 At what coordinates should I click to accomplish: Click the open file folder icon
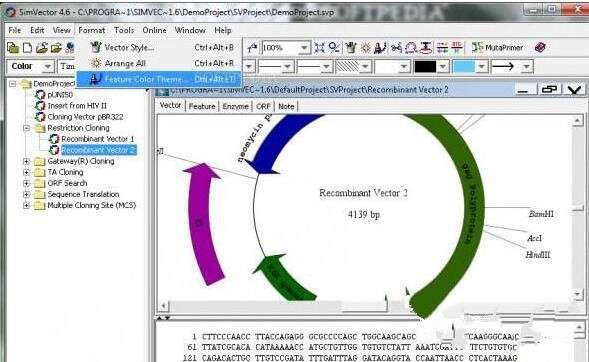tap(56, 48)
